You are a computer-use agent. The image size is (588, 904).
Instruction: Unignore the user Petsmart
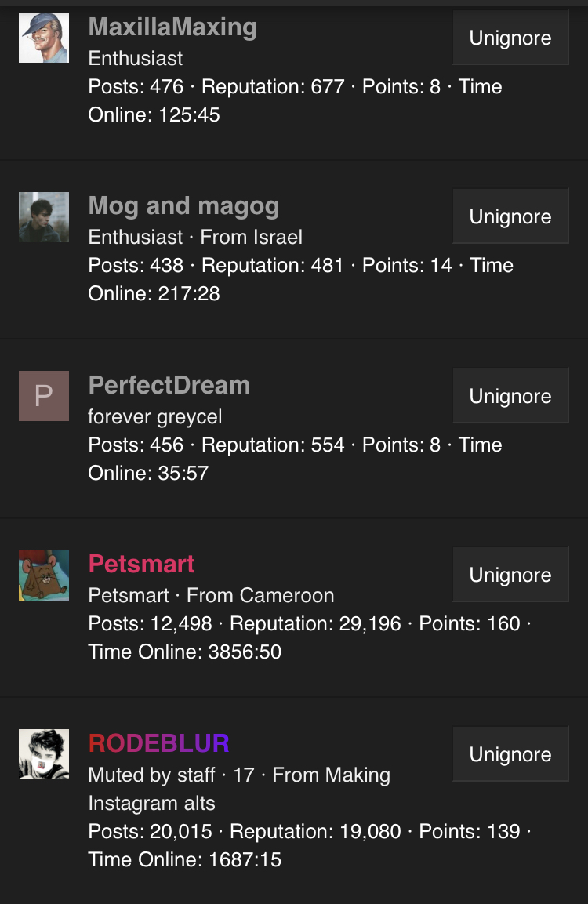tap(510, 575)
